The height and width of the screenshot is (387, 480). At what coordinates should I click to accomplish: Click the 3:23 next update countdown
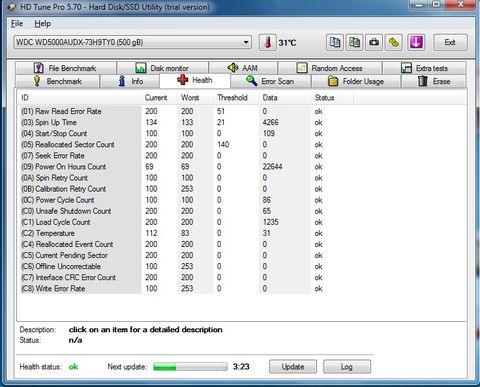pyautogui.click(x=241, y=367)
